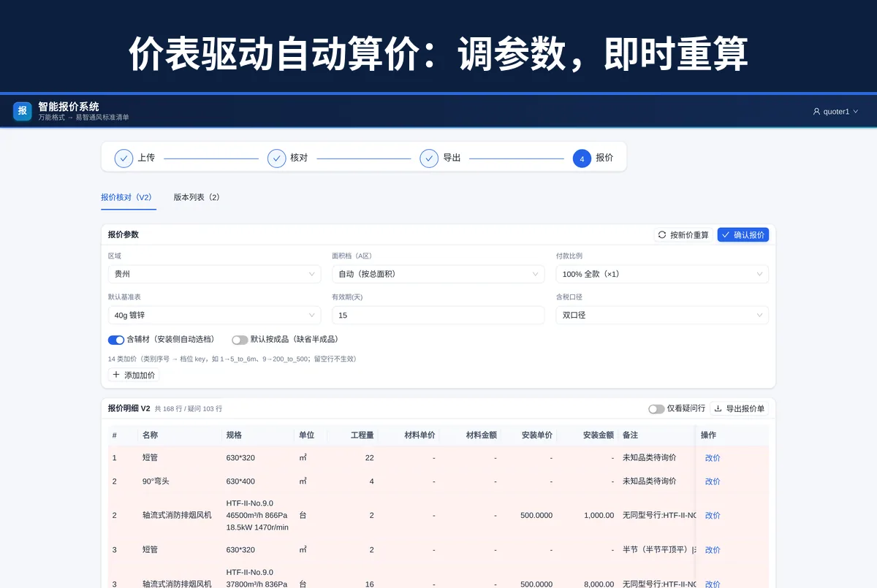Open 付款比例 dropdown 100% 全款
The height and width of the screenshot is (588, 877).
tap(662, 274)
